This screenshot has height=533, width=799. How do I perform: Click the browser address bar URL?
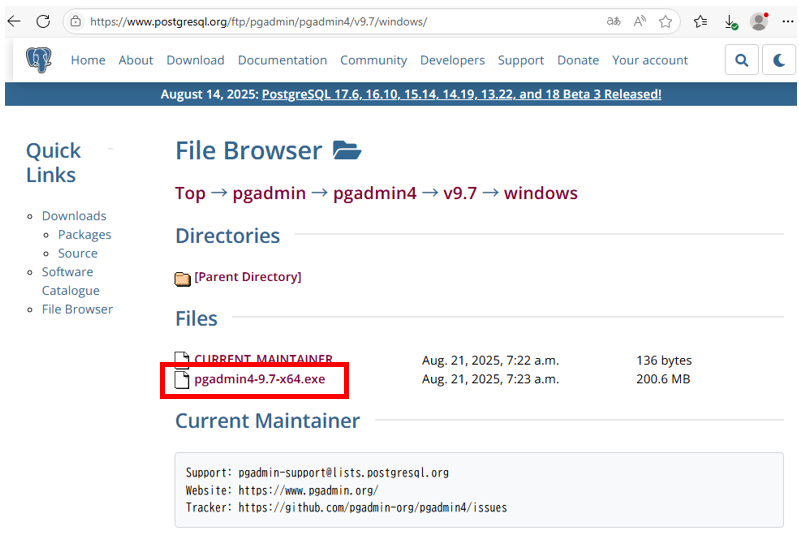[258, 21]
